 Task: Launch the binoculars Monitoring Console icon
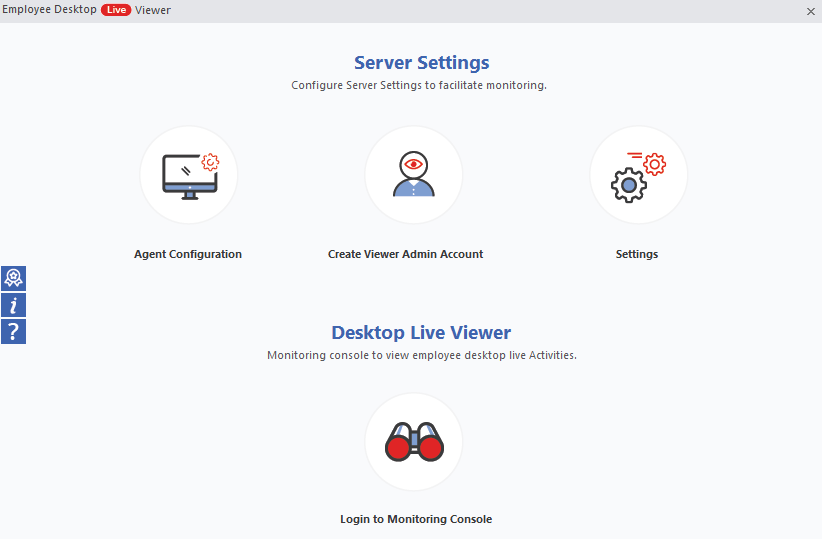click(x=414, y=442)
